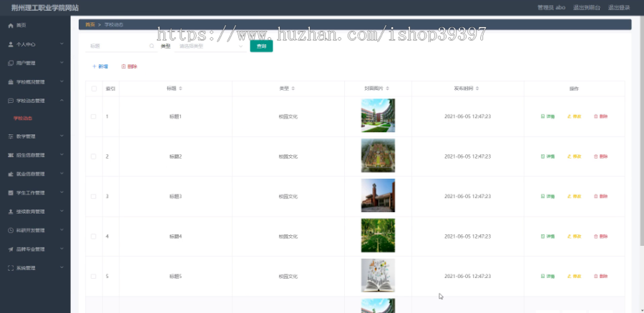This screenshot has height=313, width=644.
Task: Tick the checkbox for row index 1
Action: click(94, 116)
